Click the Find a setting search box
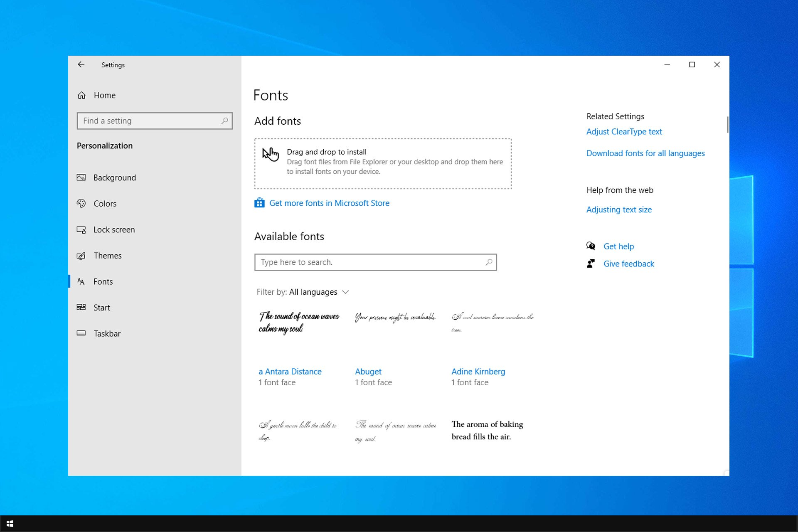 [154, 121]
